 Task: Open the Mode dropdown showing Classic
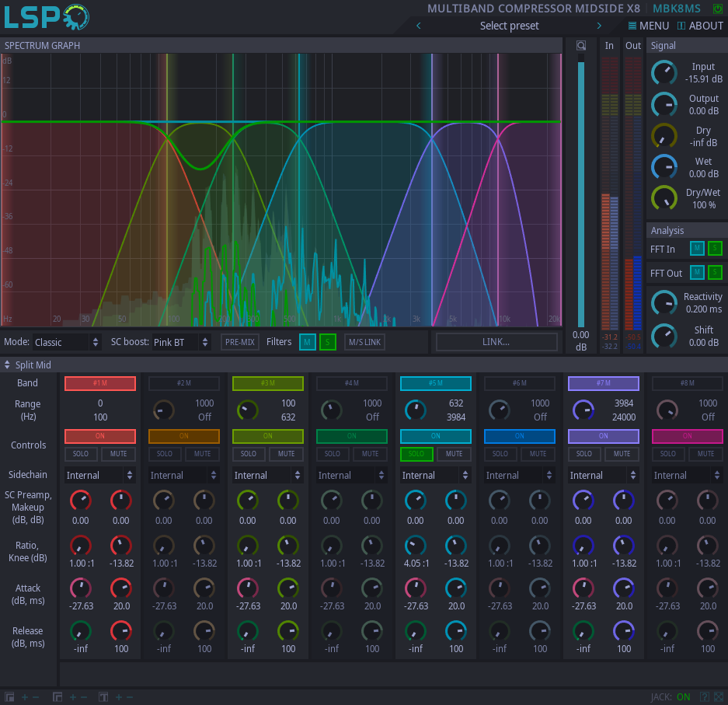pyautogui.click(x=67, y=342)
